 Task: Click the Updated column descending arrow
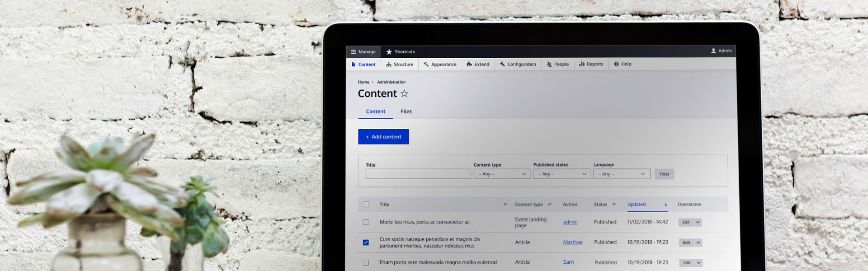665,205
